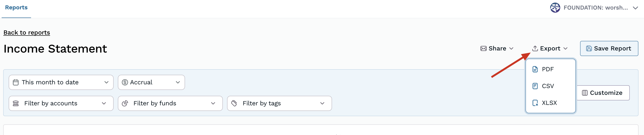
Task: Select CSV export option
Action: click(547, 86)
